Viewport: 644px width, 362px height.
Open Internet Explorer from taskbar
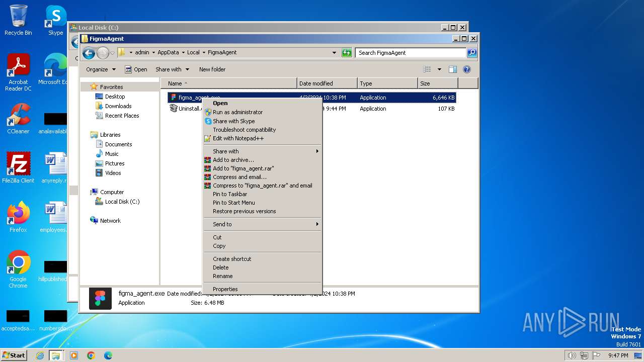pyautogui.click(x=40, y=355)
